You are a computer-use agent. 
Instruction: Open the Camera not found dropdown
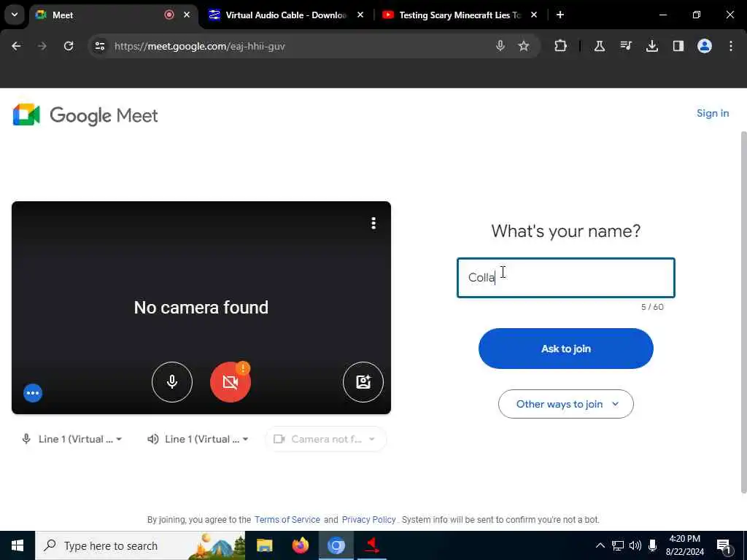325,439
